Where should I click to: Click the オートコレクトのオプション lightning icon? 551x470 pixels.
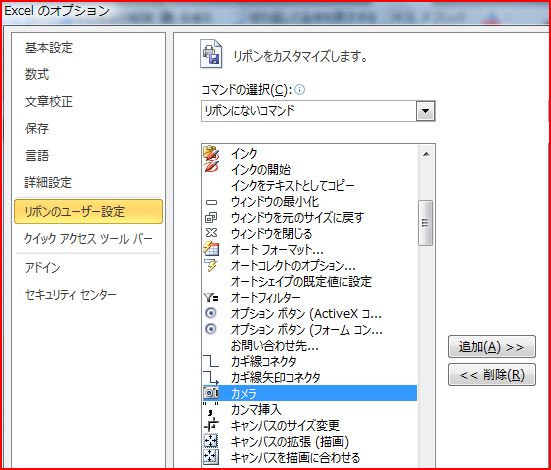point(211,266)
